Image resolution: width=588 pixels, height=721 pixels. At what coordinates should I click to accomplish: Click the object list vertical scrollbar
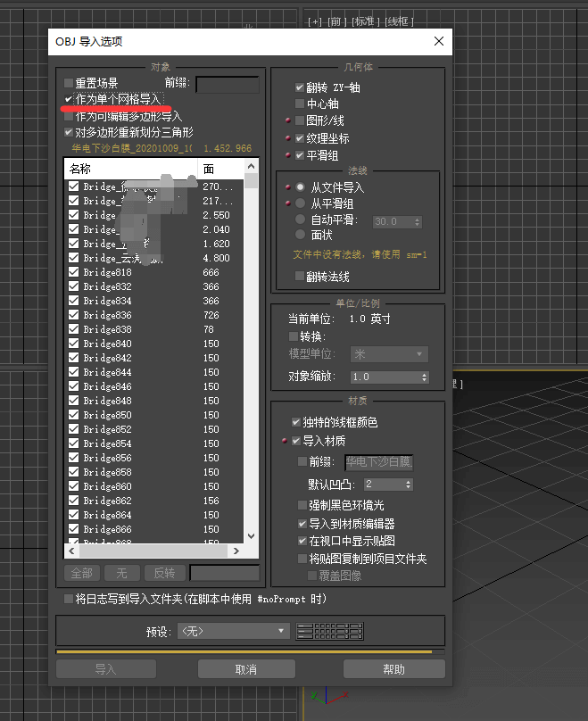coord(252,357)
